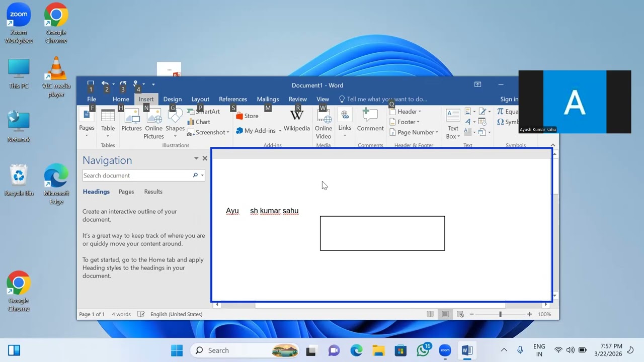The height and width of the screenshot is (362, 644).
Task: Switch to the Mailings tab
Action: [268, 99]
